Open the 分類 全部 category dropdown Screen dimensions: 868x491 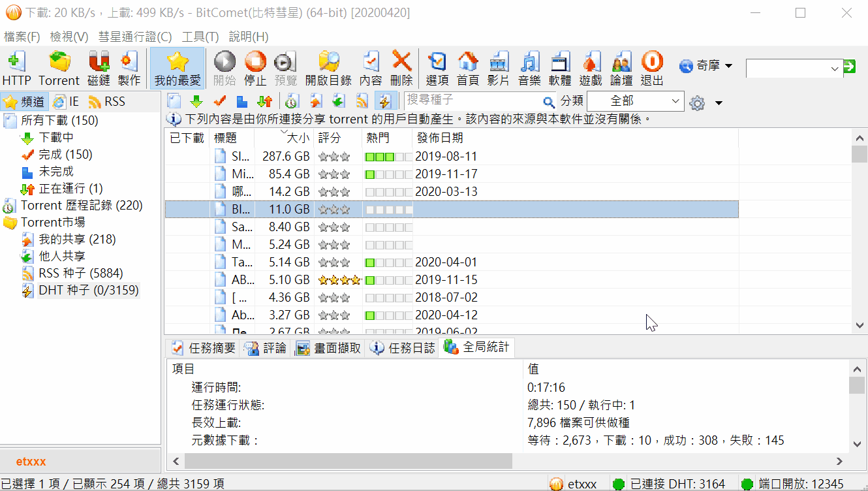pyautogui.click(x=634, y=101)
